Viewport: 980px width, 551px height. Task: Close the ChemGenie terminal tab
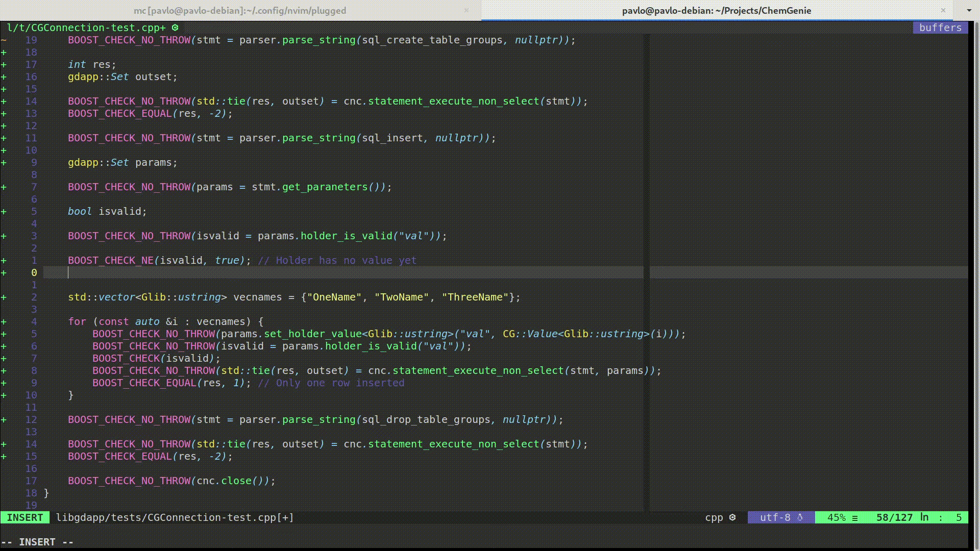click(942, 10)
